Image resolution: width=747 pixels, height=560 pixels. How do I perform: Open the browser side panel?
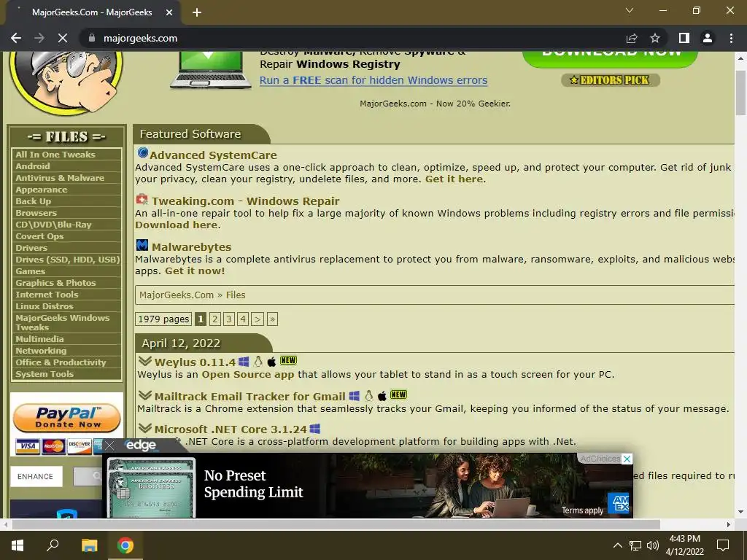pyautogui.click(x=684, y=38)
